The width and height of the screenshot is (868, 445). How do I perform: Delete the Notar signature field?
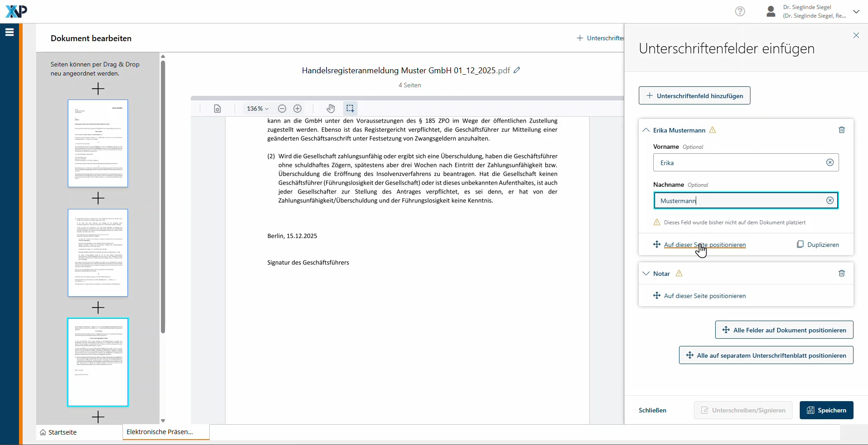point(841,273)
